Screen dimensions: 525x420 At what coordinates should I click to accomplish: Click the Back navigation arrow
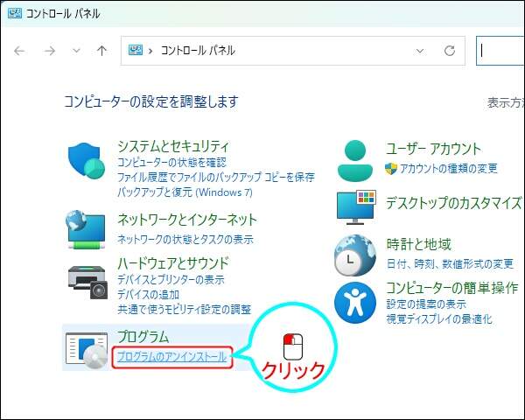(x=20, y=51)
